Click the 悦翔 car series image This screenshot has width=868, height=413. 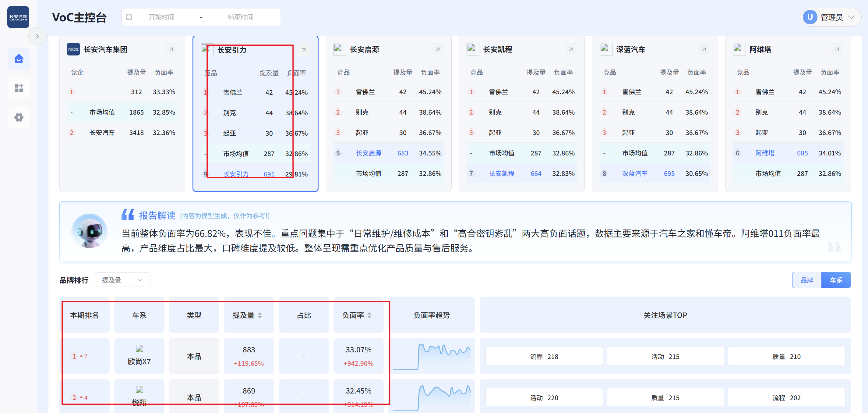pos(139,390)
